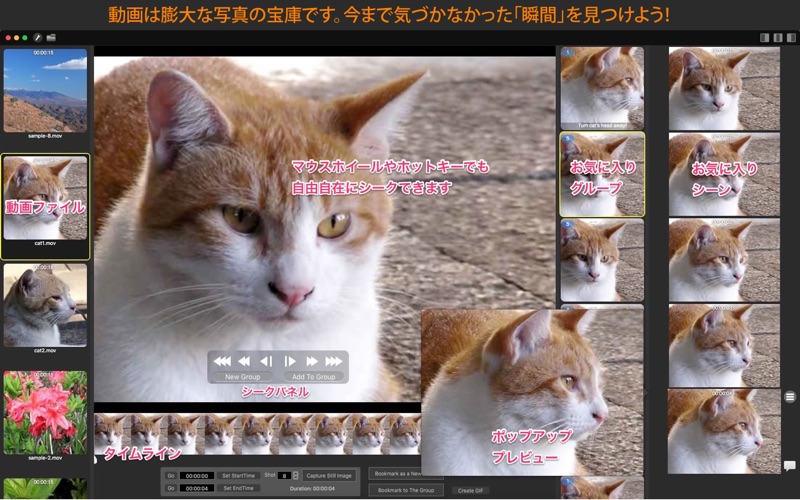
Task: Click the Set EndTime button
Action: click(x=239, y=488)
